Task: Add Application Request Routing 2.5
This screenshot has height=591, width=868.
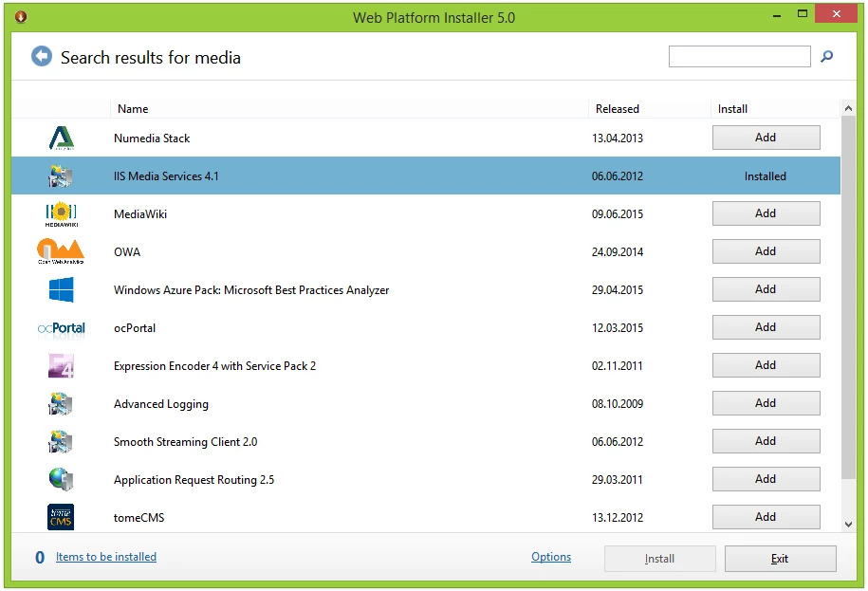Action: click(x=766, y=479)
